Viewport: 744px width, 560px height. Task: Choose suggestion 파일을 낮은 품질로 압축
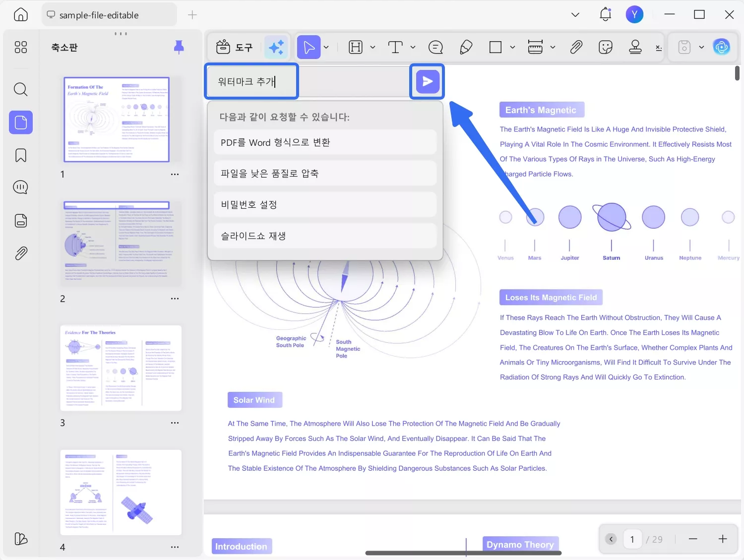click(325, 174)
